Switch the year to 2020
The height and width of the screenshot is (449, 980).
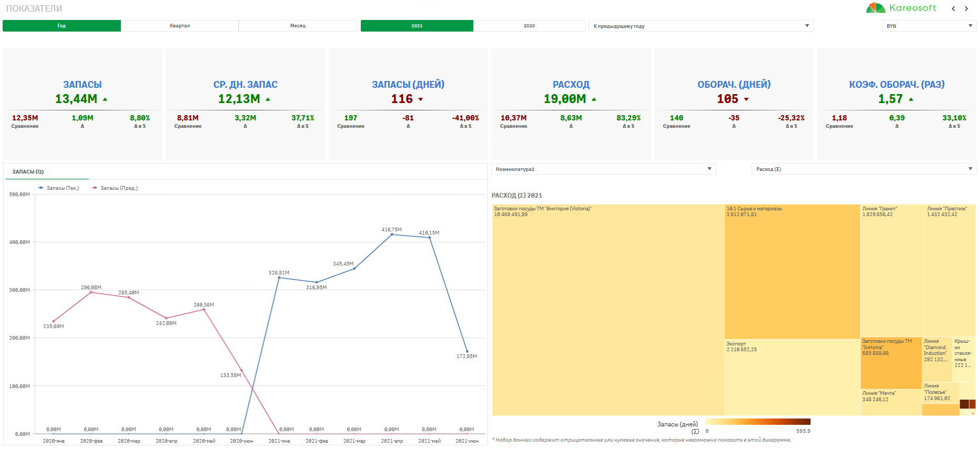[529, 26]
